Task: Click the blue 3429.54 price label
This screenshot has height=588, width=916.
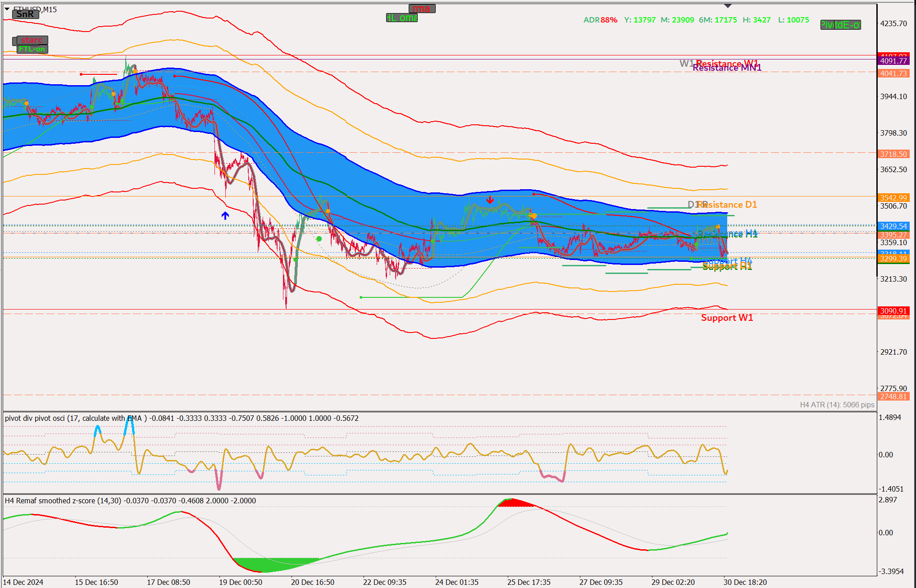Action: [x=893, y=226]
